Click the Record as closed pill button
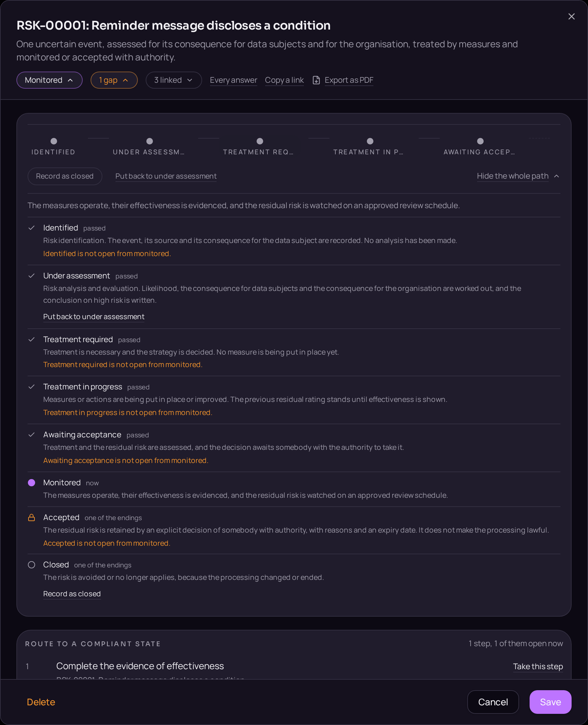Screen dimensions: 588x725 click(65, 176)
